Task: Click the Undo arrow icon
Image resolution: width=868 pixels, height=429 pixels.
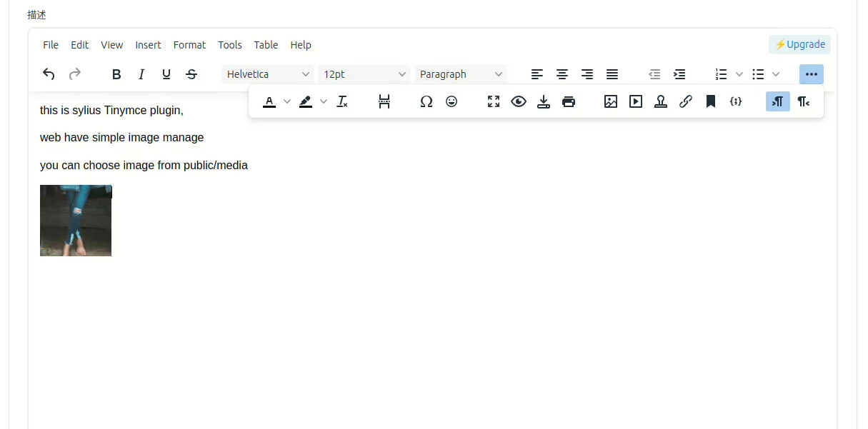Action: pyautogui.click(x=49, y=74)
